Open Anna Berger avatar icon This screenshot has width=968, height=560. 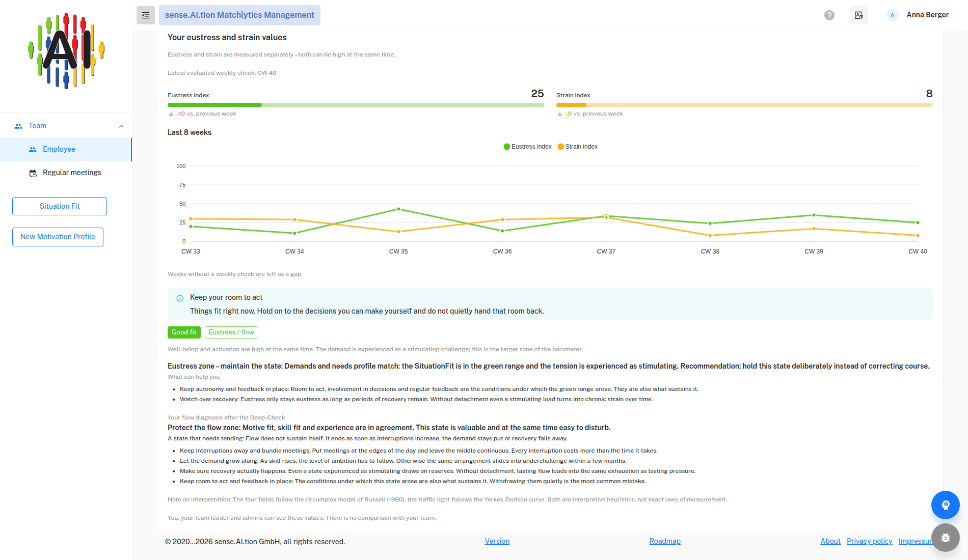(x=892, y=15)
